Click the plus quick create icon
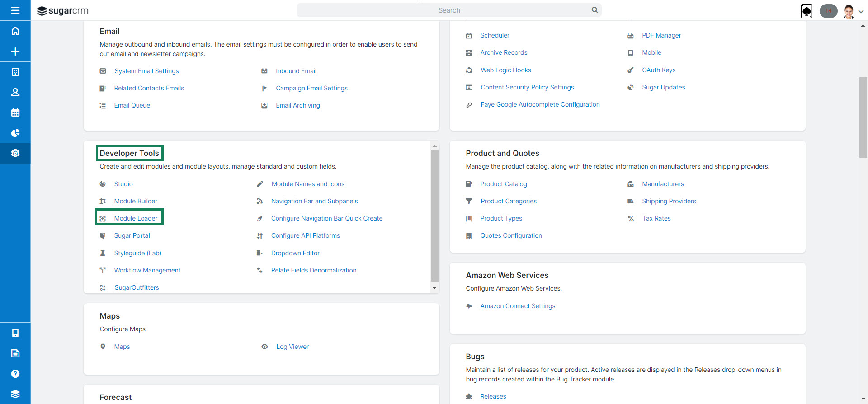This screenshot has height=404, width=868. pyautogui.click(x=15, y=52)
